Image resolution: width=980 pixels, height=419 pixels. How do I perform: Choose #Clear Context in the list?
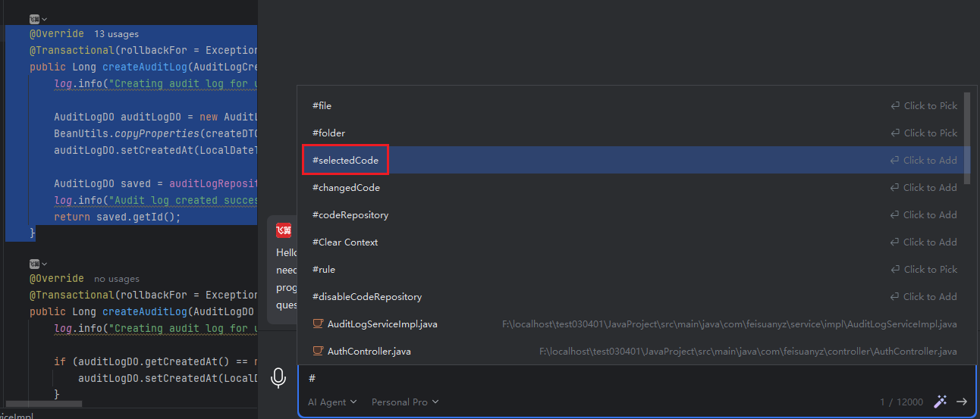pos(345,242)
